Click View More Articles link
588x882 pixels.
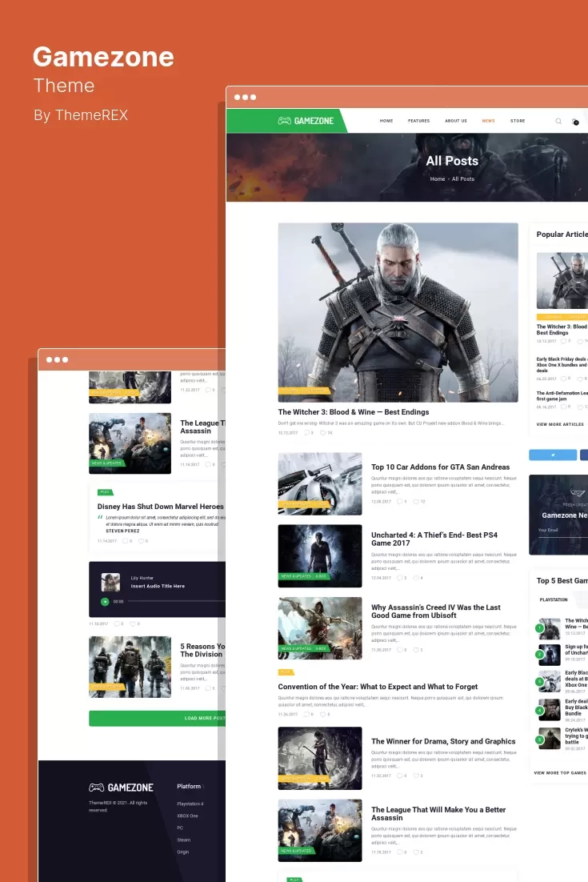point(560,424)
